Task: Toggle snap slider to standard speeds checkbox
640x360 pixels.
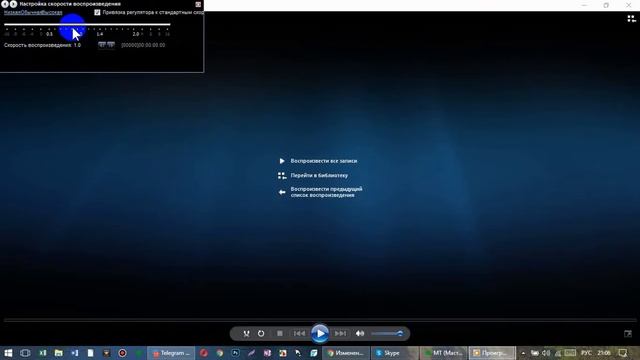Action: pos(97,13)
